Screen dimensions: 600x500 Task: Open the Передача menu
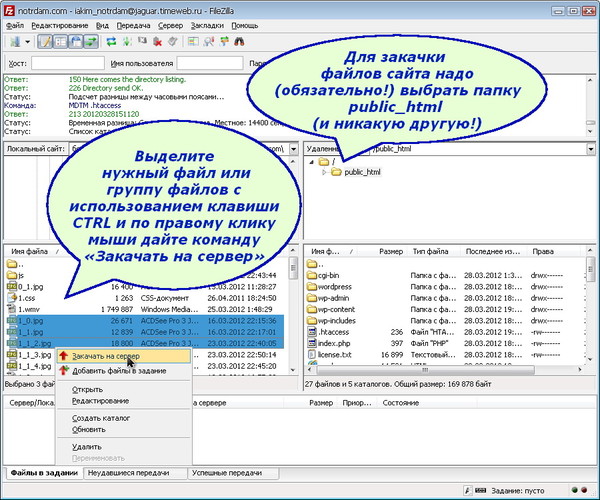(134, 26)
